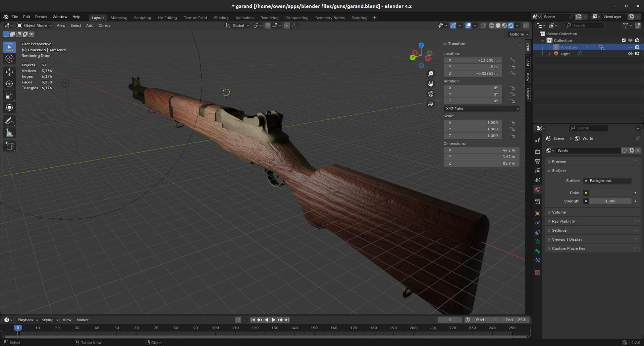This screenshot has height=346, width=644.
Task: Open the Global transform orientation dropdown
Action: pos(237,25)
